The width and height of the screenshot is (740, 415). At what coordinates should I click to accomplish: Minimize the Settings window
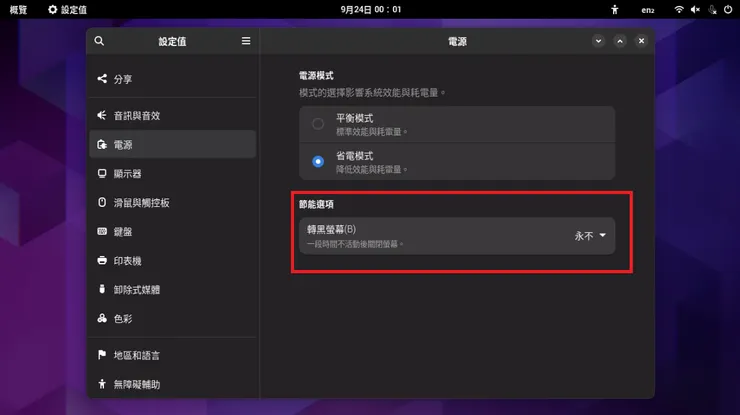point(598,41)
